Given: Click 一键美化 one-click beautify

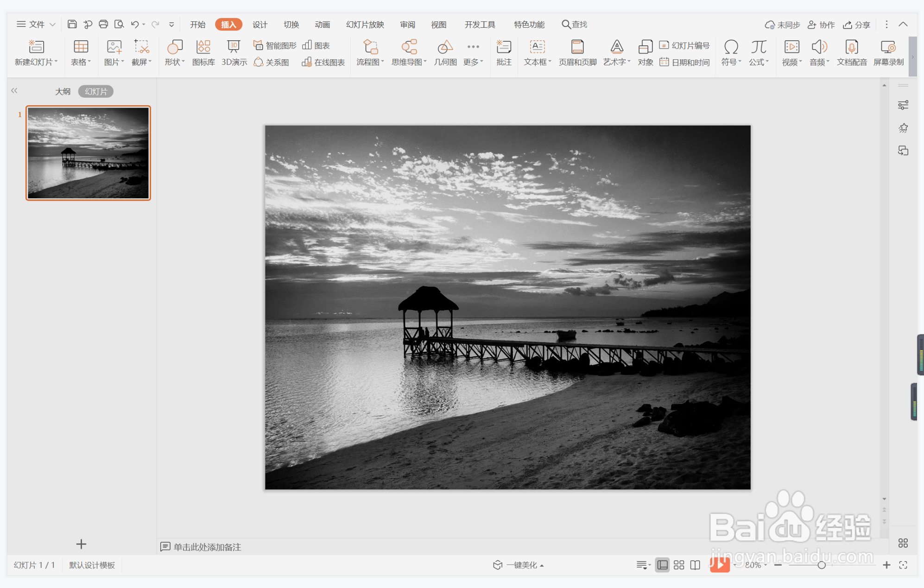Looking at the screenshot, I should coord(518,565).
